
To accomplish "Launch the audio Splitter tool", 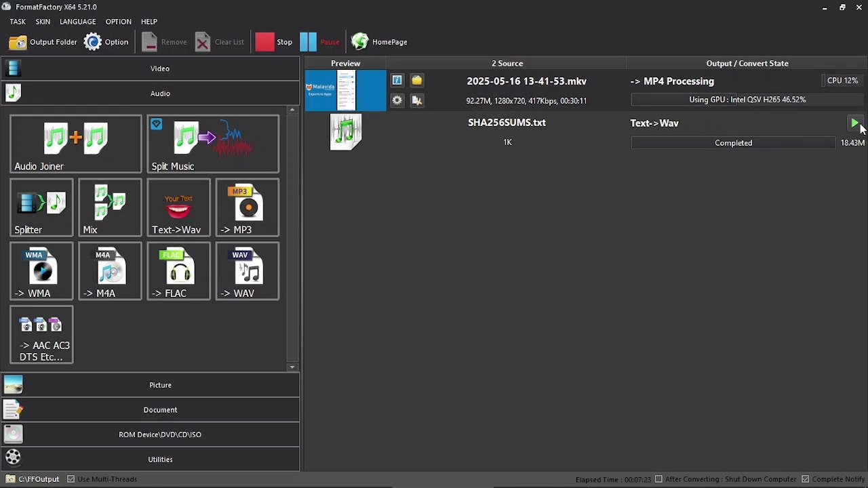I will (41, 207).
